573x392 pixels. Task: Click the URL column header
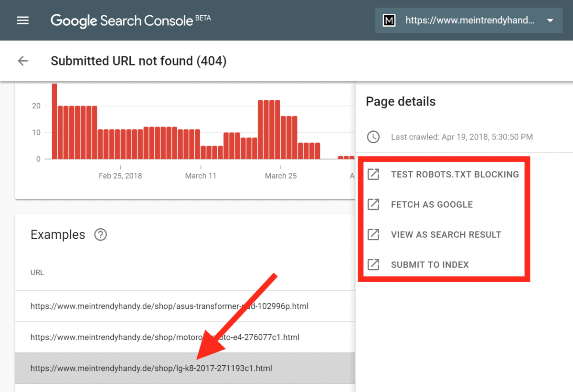(37, 273)
